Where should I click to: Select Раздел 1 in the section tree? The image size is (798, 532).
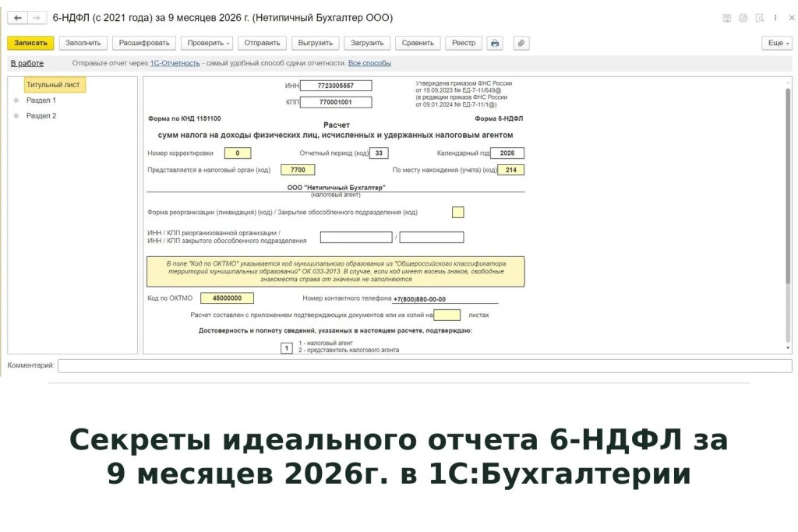point(41,100)
